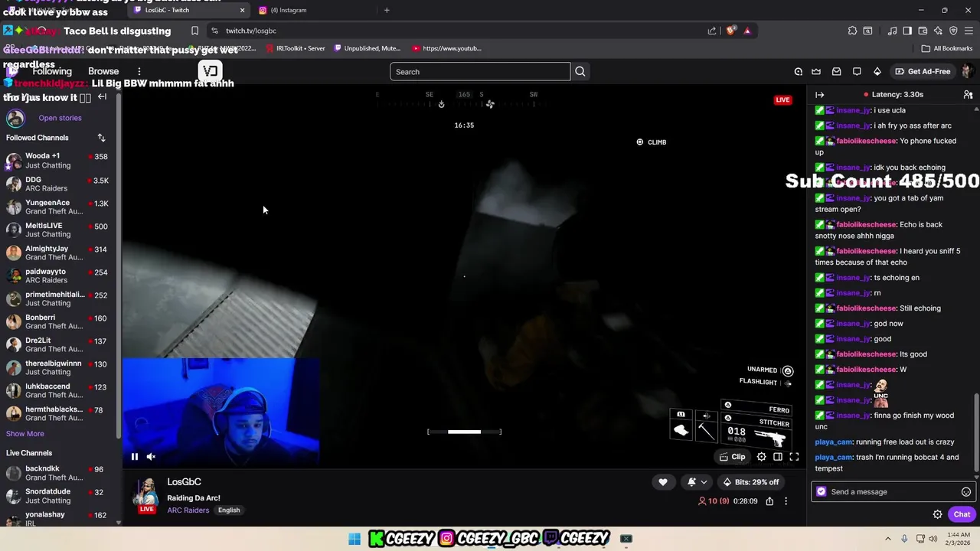Image resolution: width=980 pixels, height=551 pixels.
Task: Open the Windows Start button
Action: tap(354, 539)
